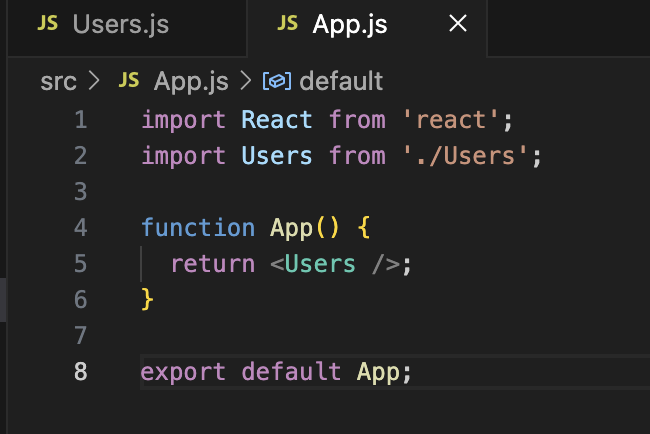Image resolution: width=650 pixels, height=434 pixels.
Task: Click line number 8 in gutter
Action: (x=80, y=371)
